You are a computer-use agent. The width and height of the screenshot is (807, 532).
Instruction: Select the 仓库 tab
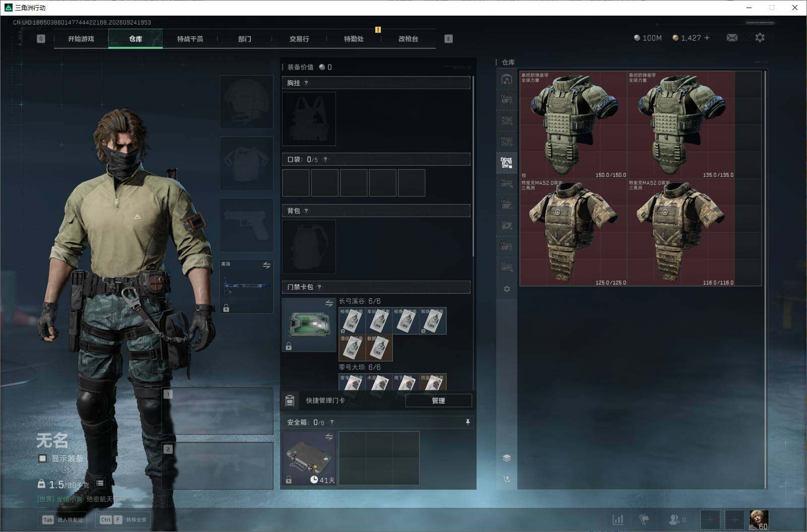(x=136, y=39)
